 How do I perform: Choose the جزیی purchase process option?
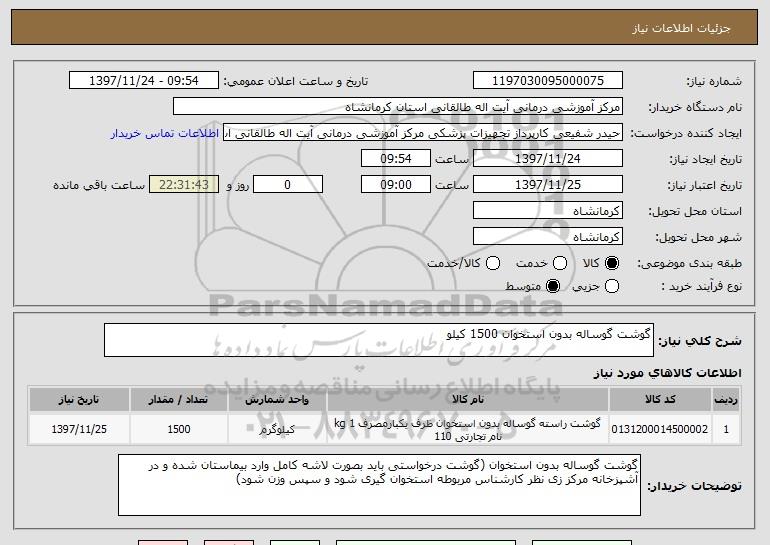click(x=612, y=286)
